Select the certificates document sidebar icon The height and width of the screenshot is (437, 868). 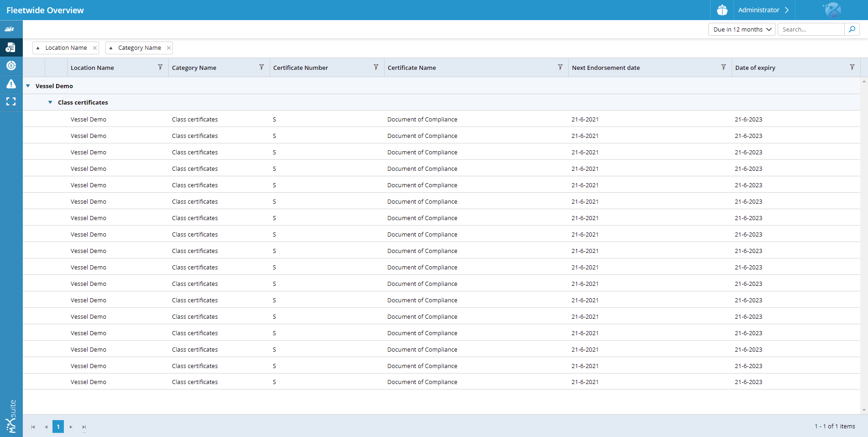point(10,47)
